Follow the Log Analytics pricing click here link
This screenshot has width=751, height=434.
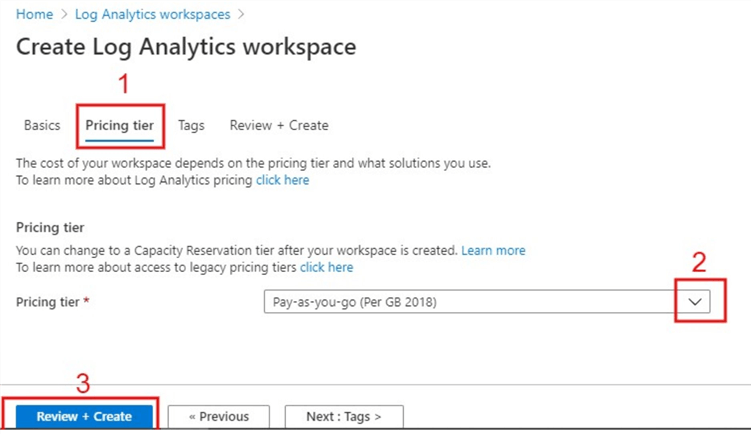click(x=283, y=180)
